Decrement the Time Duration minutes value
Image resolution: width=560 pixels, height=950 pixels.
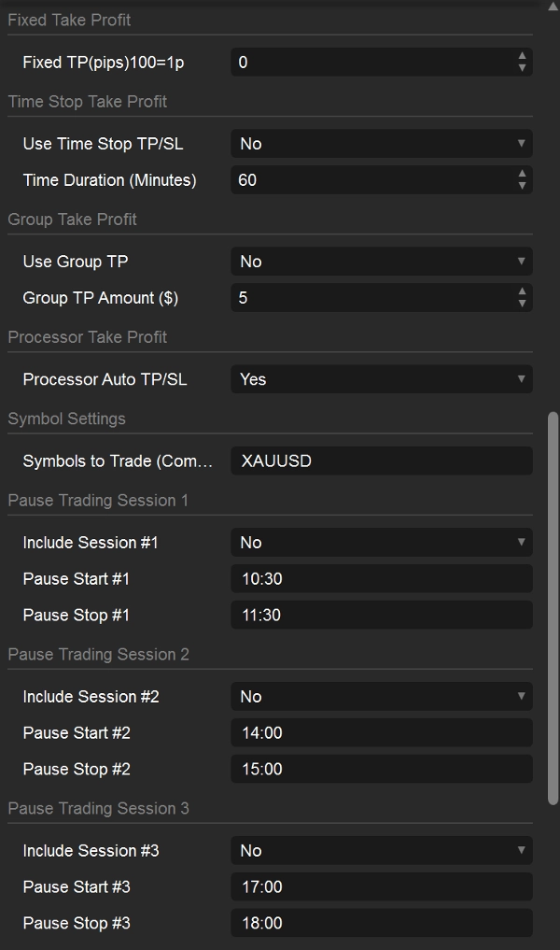523,185
